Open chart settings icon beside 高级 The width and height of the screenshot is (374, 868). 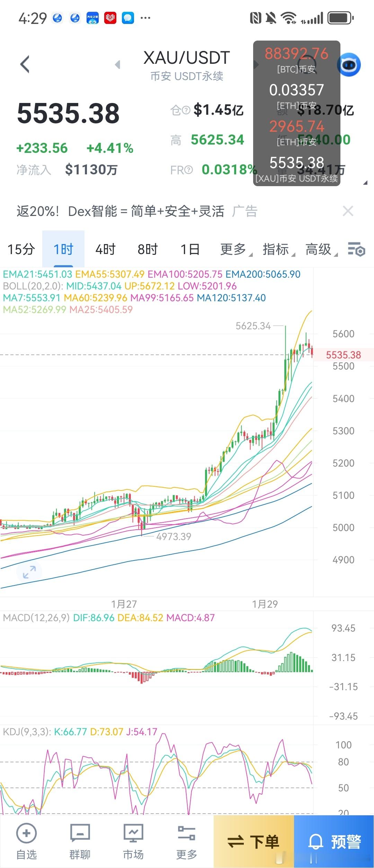click(x=356, y=249)
